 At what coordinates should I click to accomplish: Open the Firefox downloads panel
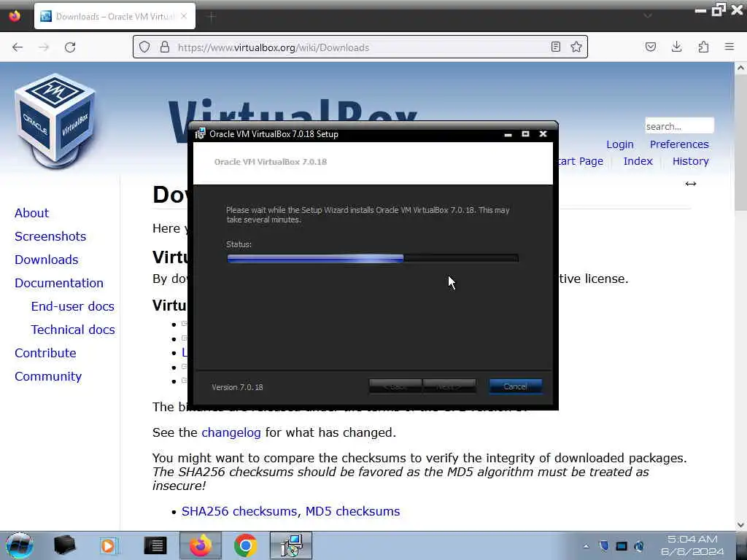pyautogui.click(x=676, y=47)
